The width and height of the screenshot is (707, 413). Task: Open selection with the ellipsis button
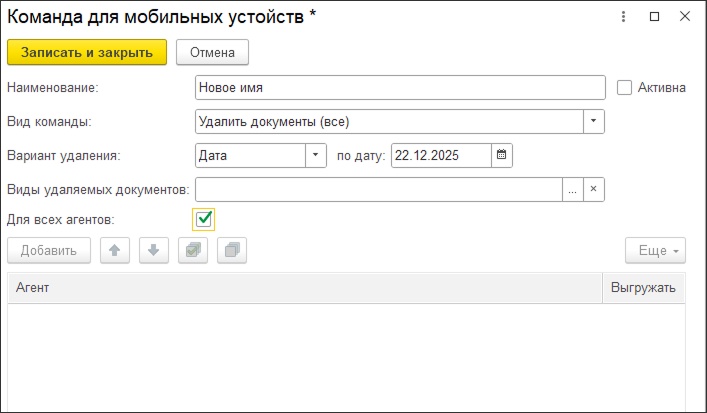(573, 189)
